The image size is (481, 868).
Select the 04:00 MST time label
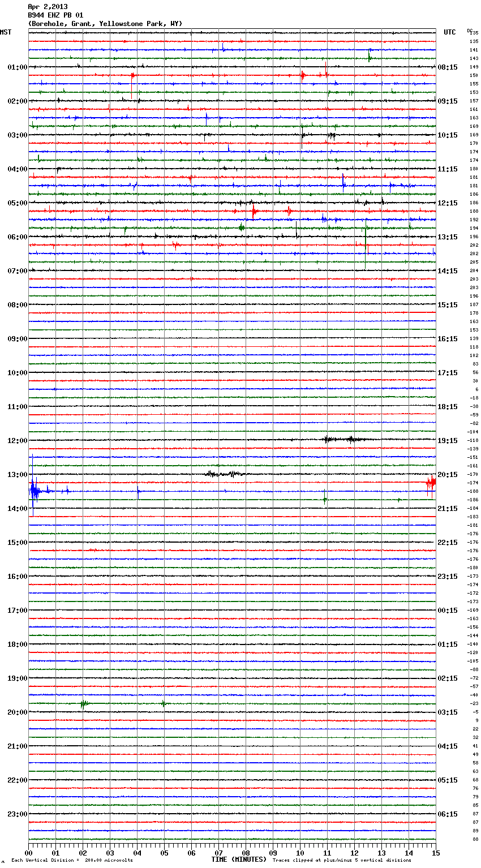[18, 169]
